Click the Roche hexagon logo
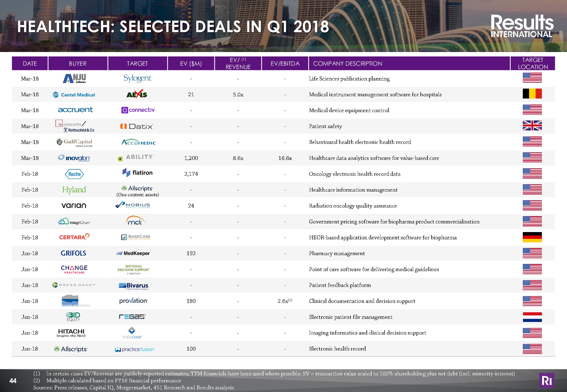Viewport: 567px width, 392px height. click(74, 174)
